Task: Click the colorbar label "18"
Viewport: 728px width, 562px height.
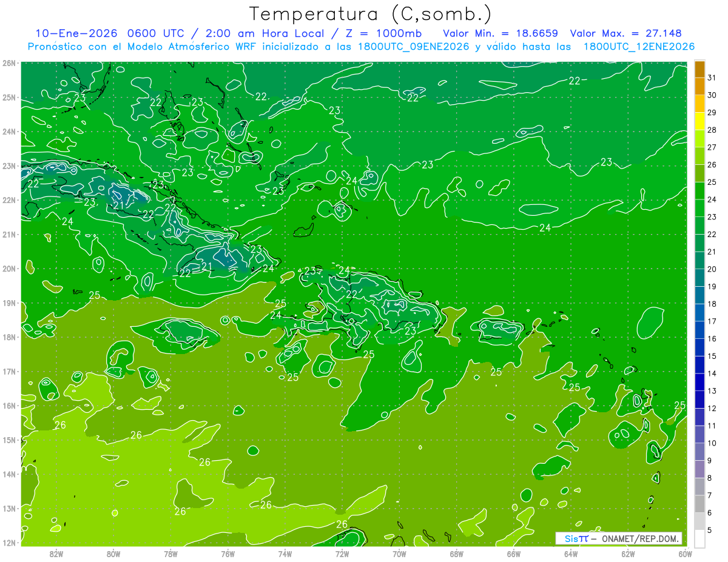Action: pyautogui.click(x=712, y=304)
